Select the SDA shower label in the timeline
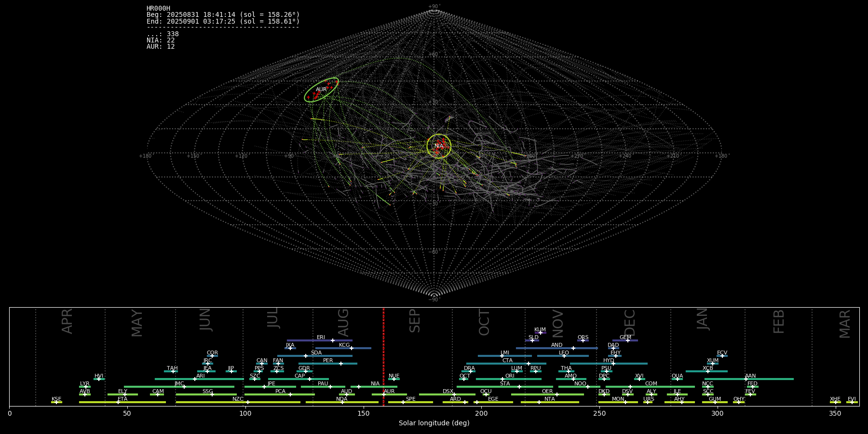This screenshot has height=434, width=868. click(x=316, y=353)
